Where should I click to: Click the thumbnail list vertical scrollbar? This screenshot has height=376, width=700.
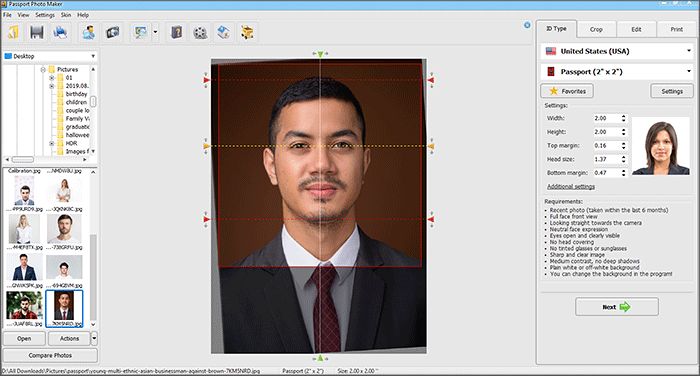click(x=93, y=248)
